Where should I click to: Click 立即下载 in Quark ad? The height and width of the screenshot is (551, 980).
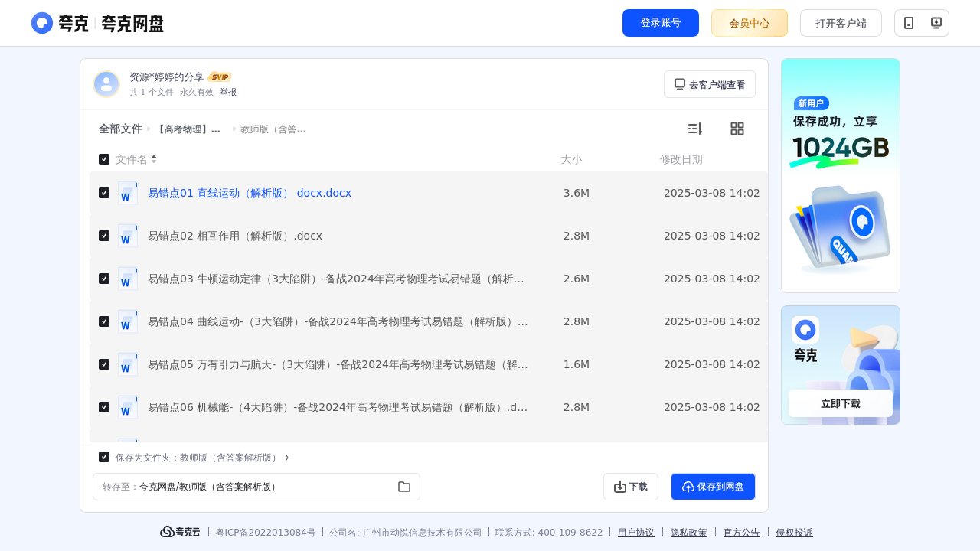pyautogui.click(x=841, y=403)
